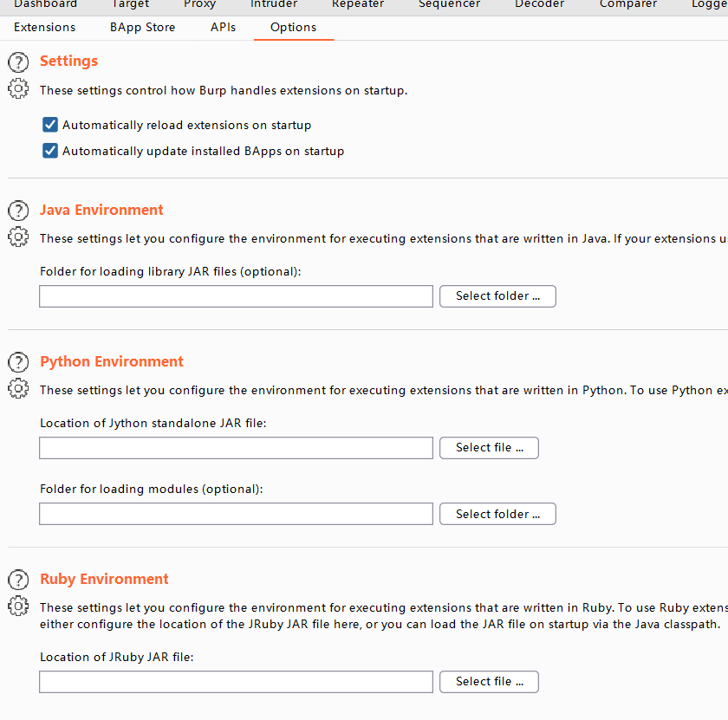Open the BApp Store sub-tab

[142, 28]
